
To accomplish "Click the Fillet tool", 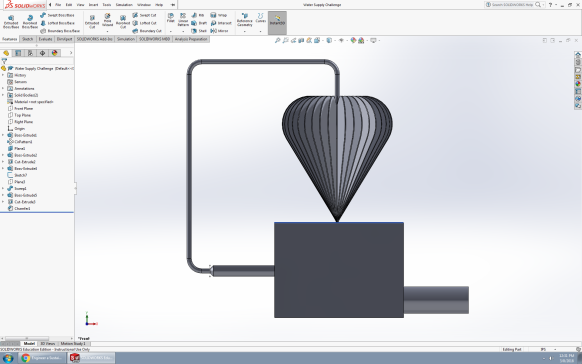I will 170,18.
